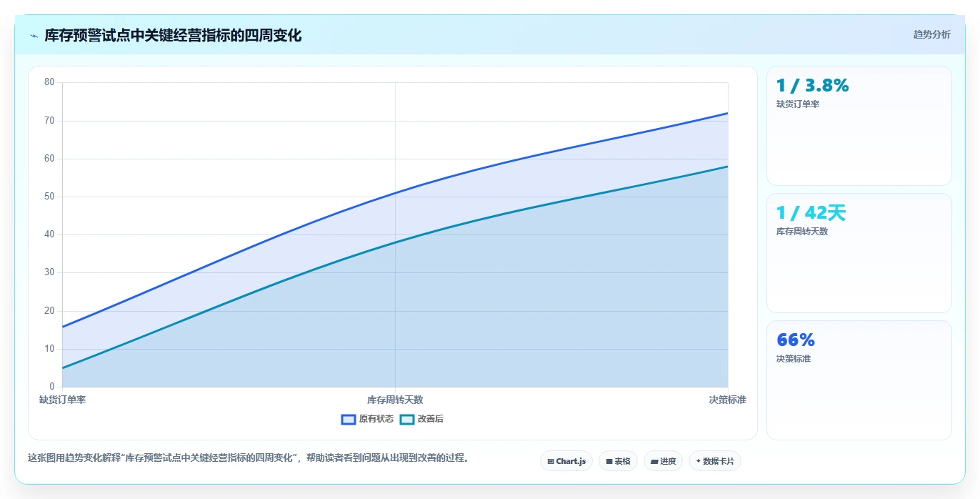Click the chart title 库存预警试点中关键经营指标的四周变化
This screenshot has height=499, width=980.
click(x=173, y=36)
